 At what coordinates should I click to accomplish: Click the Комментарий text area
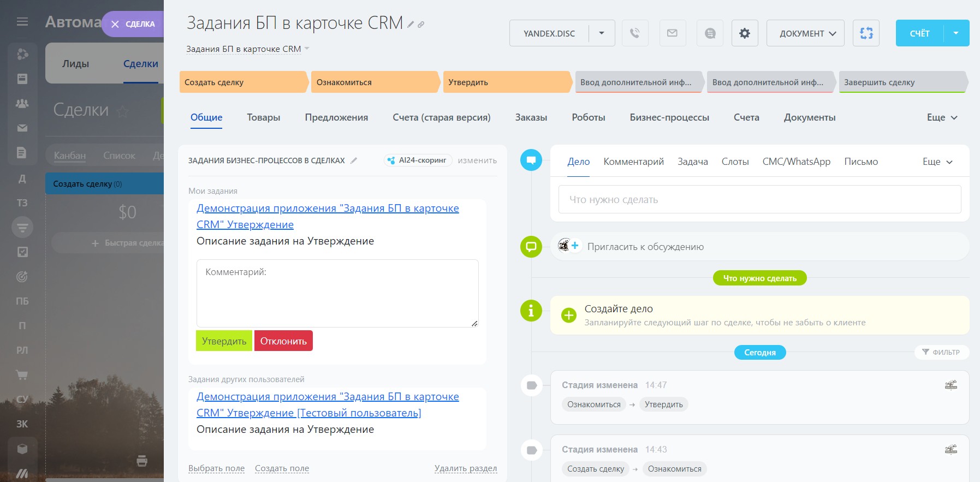click(337, 293)
